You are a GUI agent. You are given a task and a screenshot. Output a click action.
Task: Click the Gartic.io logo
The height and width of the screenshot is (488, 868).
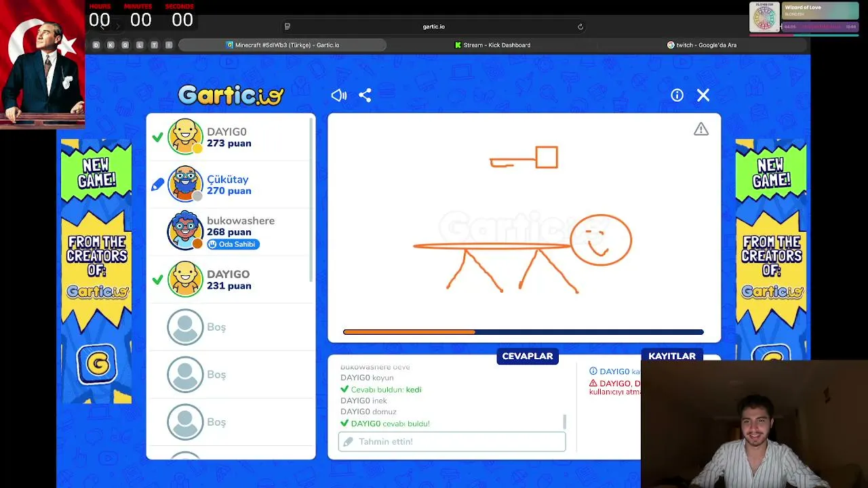[231, 96]
